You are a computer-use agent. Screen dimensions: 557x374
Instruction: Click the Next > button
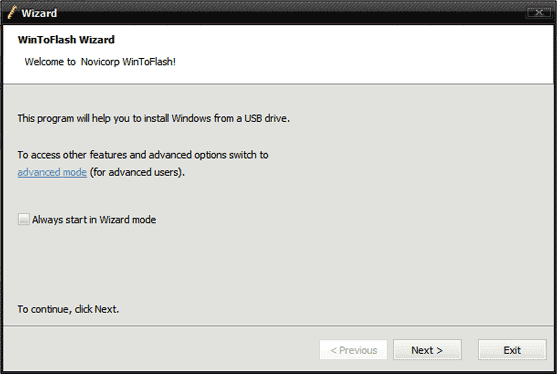pos(427,350)
